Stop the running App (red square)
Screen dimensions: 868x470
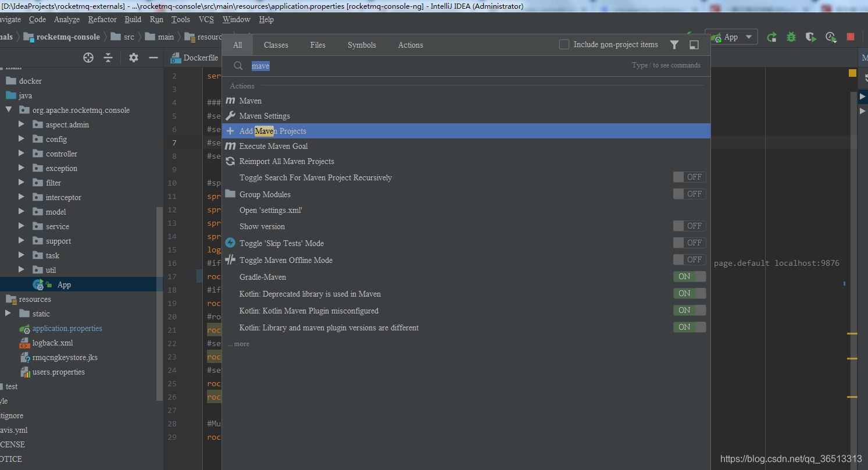[851, 37]
